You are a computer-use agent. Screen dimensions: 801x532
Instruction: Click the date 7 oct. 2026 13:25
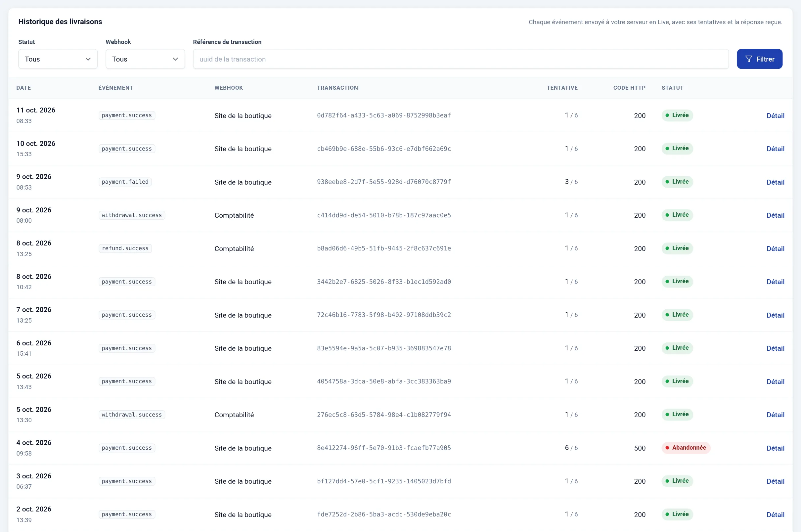pos(34,315)
